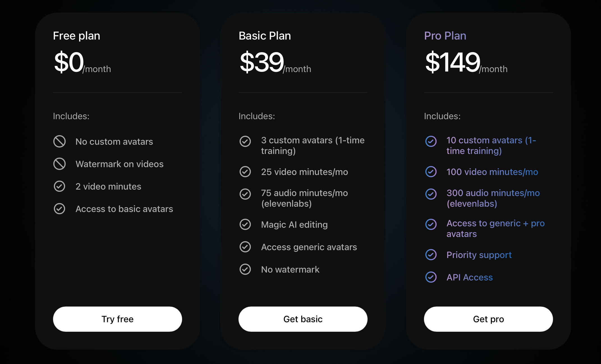Click the prohibited icon beside No custom avatars
The image size is (601, 364).
pos(59,141)
